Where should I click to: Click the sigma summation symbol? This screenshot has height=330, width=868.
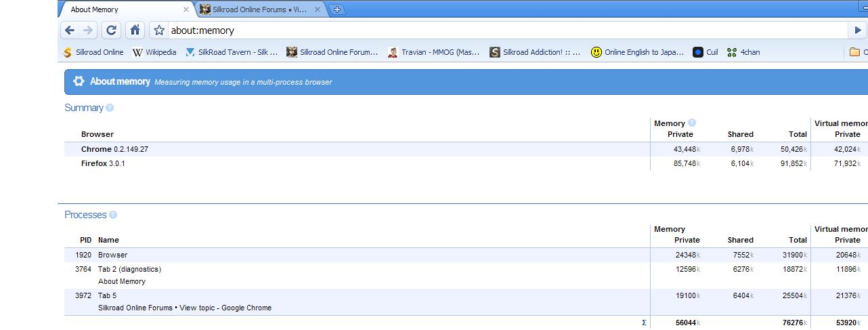pos(644,323)
